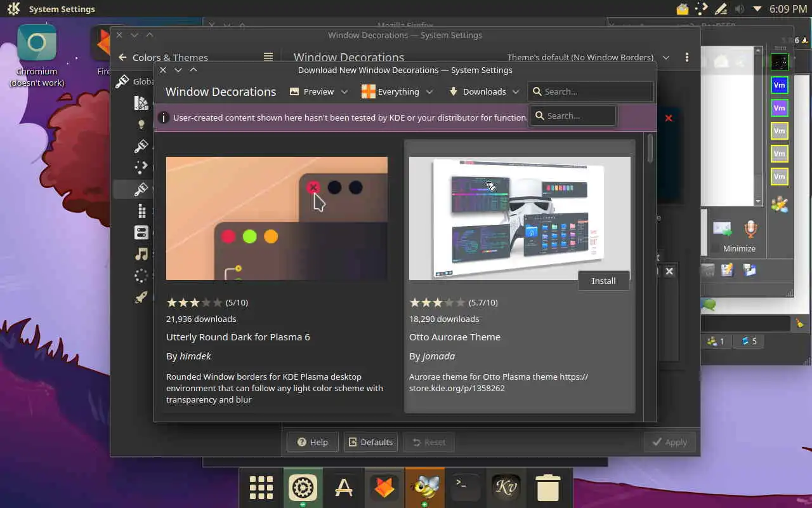Screen dimensions: 812x508
Task: Expand the Everything category dropdown
Action: [x=397, y=91]
